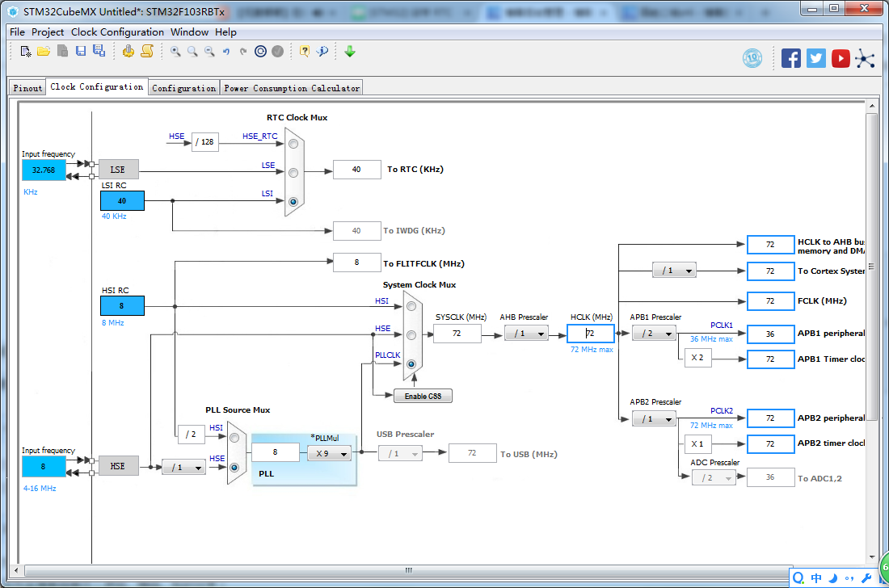
Task: Open the HSE /1 divider dropdown
Action: coord(183,467)
